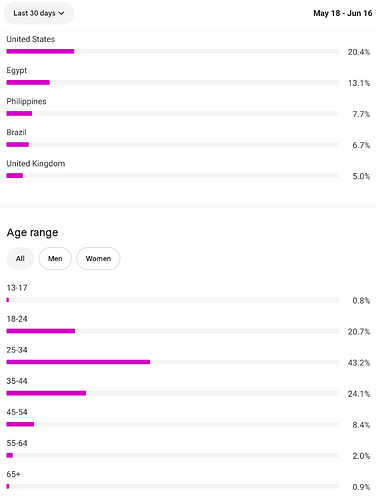Screen dimensions: 376x500
Task: Click the May 18 - Jun 16 date range
Action: pyautogui.click(x=342, y=13)
